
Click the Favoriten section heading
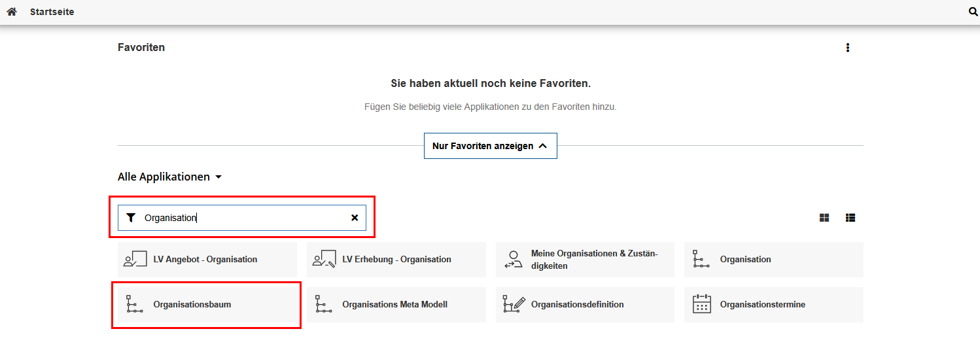click(141, 48)
